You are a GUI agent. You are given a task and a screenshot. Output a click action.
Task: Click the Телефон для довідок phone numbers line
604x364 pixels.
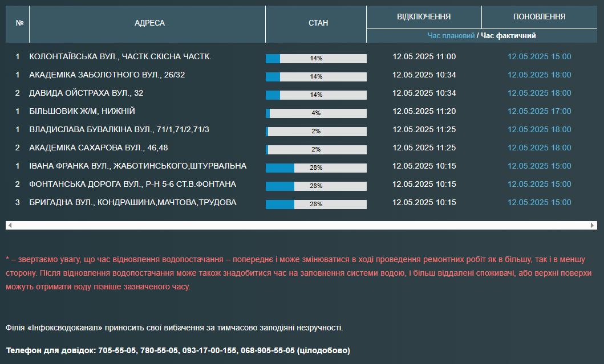point(178,350)
